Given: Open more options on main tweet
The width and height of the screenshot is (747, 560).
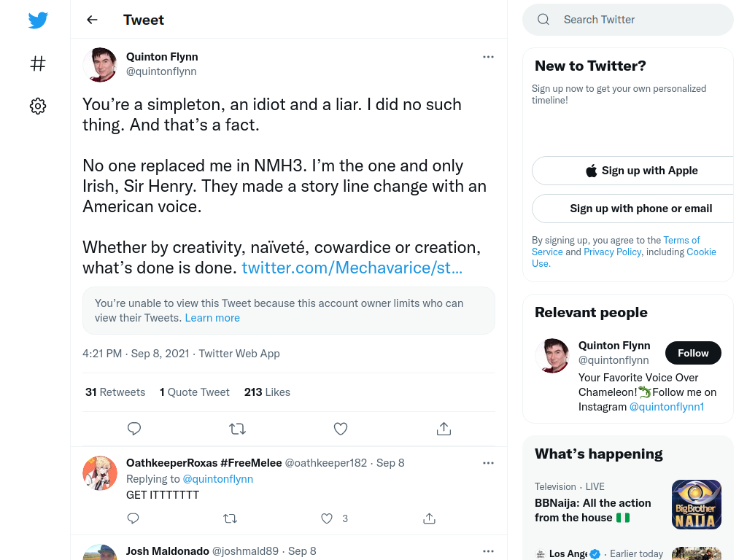Looking at the screenshot, I should pyautogui.click(x=488, y=57).
